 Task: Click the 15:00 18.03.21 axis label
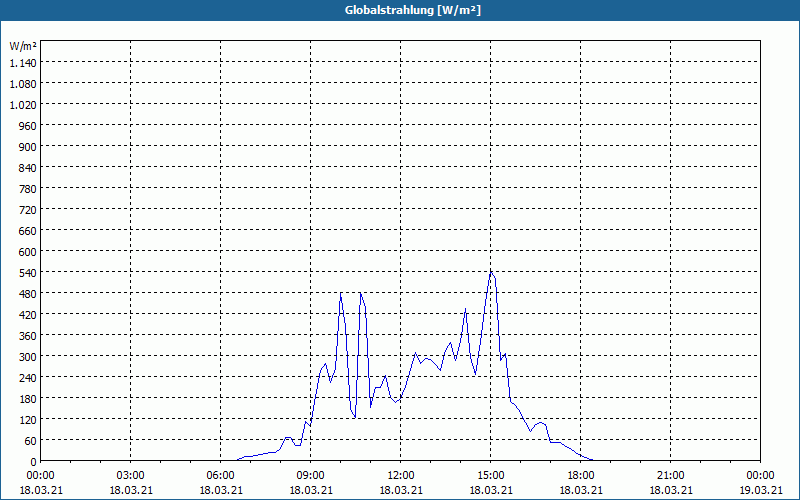(491, 483)
